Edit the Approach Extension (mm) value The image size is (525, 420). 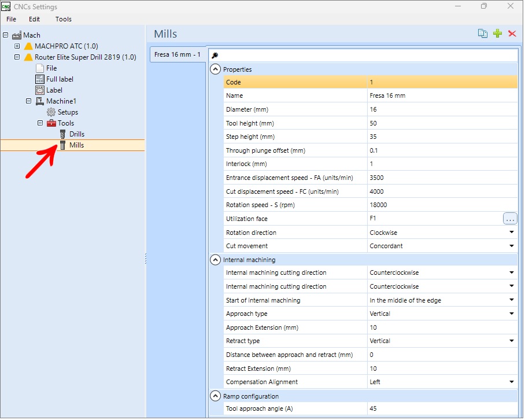442,328
